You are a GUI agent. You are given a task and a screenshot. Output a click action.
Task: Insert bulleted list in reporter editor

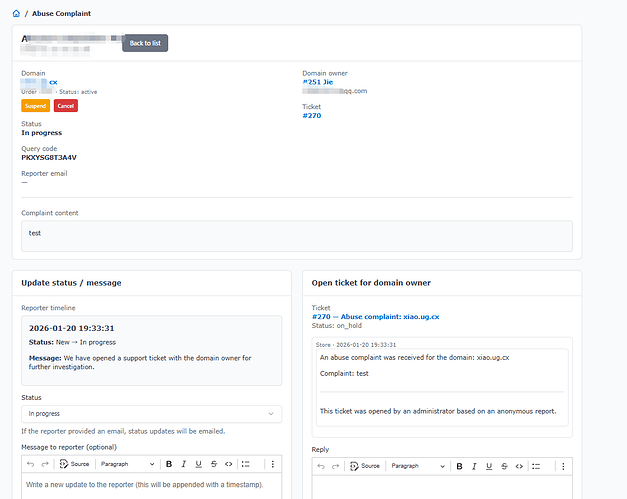click(246, 464)
